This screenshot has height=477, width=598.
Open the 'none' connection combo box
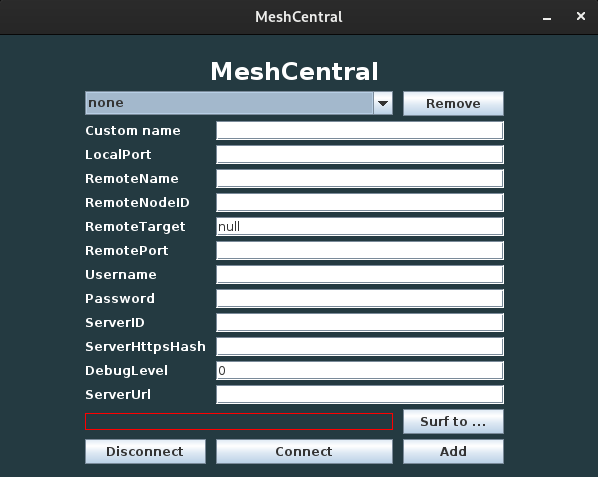click(x=239, y=103)
